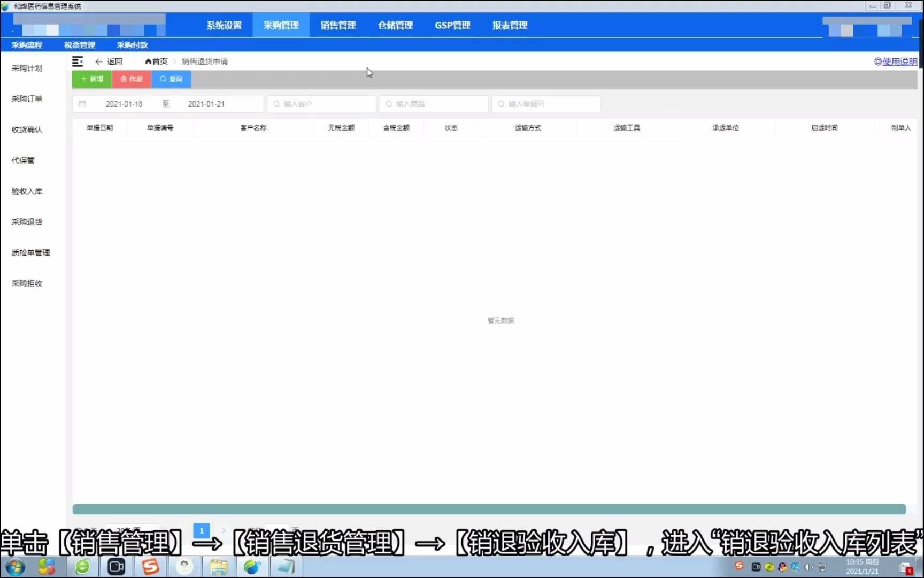Click the blue 查询 search button

(171, 79)
